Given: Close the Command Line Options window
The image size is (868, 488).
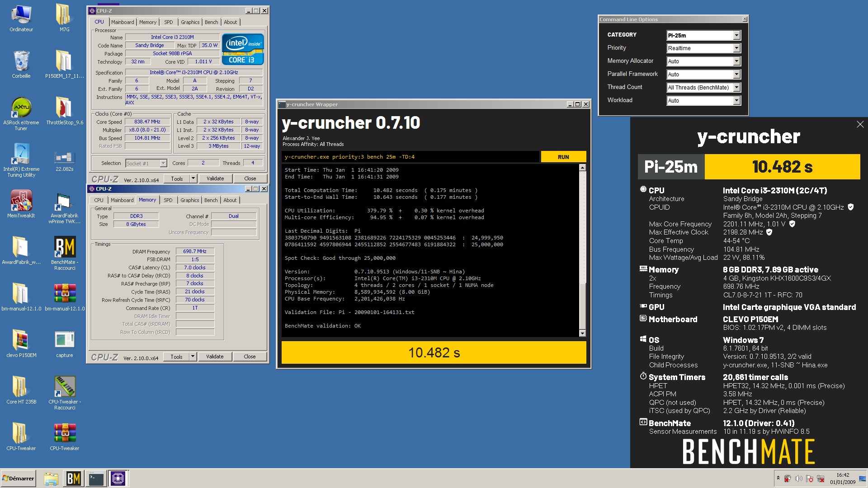Looking at the screenshot, I should click(x=745, y=19).
